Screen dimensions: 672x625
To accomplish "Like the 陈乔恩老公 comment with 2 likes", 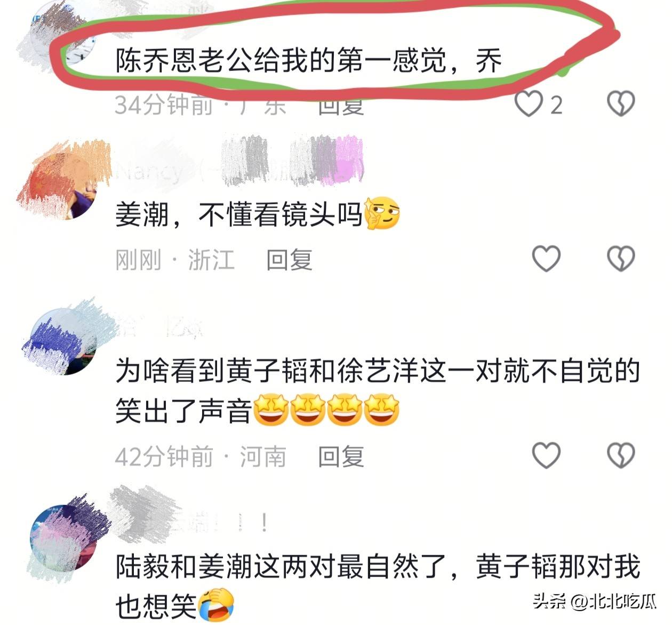I will pos(529,103).
